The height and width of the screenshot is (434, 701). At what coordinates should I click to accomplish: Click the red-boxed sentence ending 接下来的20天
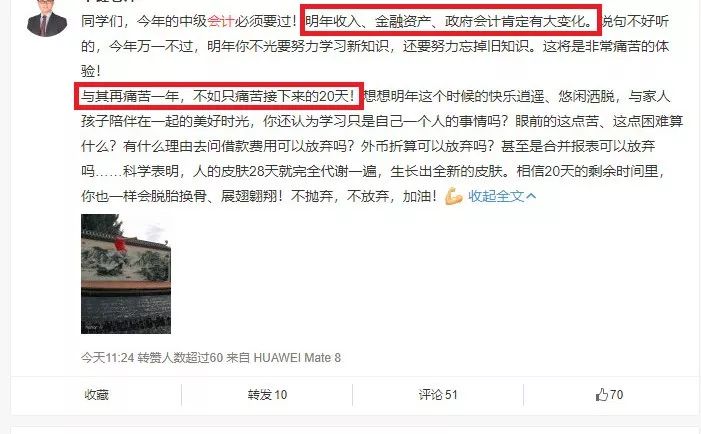pos(219,96)
